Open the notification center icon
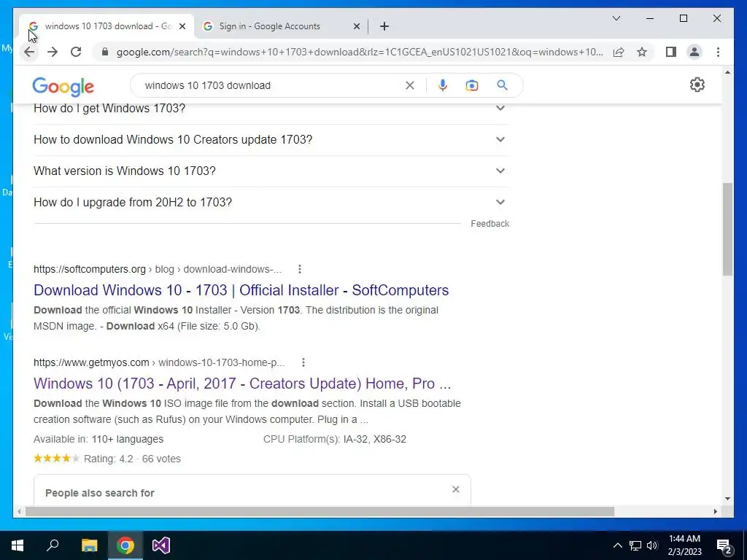The height and width of the screenshot is (560, 747). click(724, 545)
